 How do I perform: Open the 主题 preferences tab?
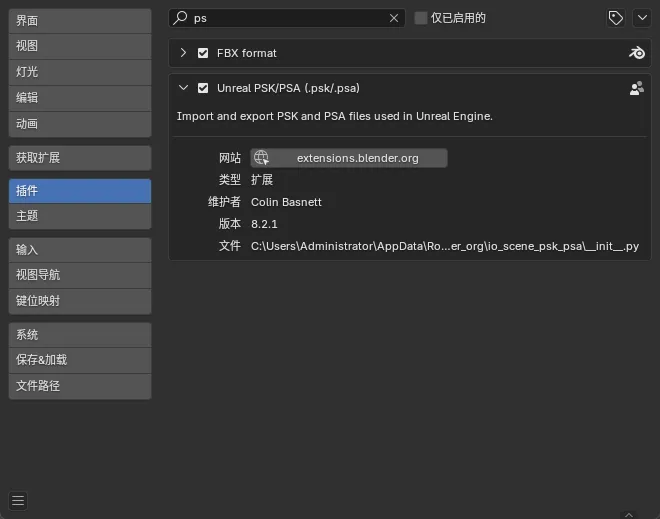pyautogui.click(x=80, y=216)
